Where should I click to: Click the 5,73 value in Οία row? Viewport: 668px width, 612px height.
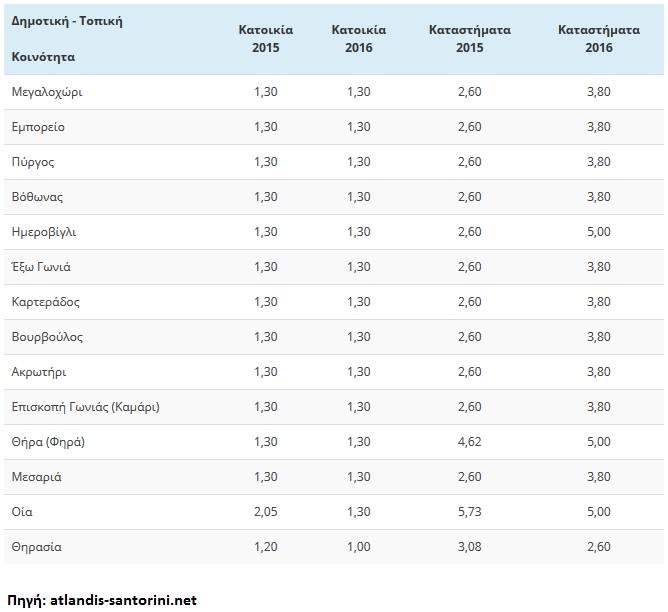pos(469,512)
